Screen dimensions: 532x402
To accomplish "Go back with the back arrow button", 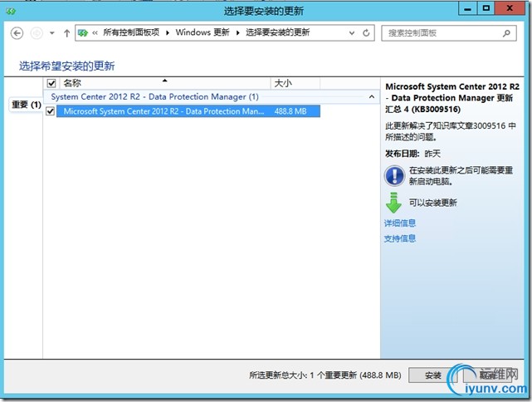I will point(17,33).
